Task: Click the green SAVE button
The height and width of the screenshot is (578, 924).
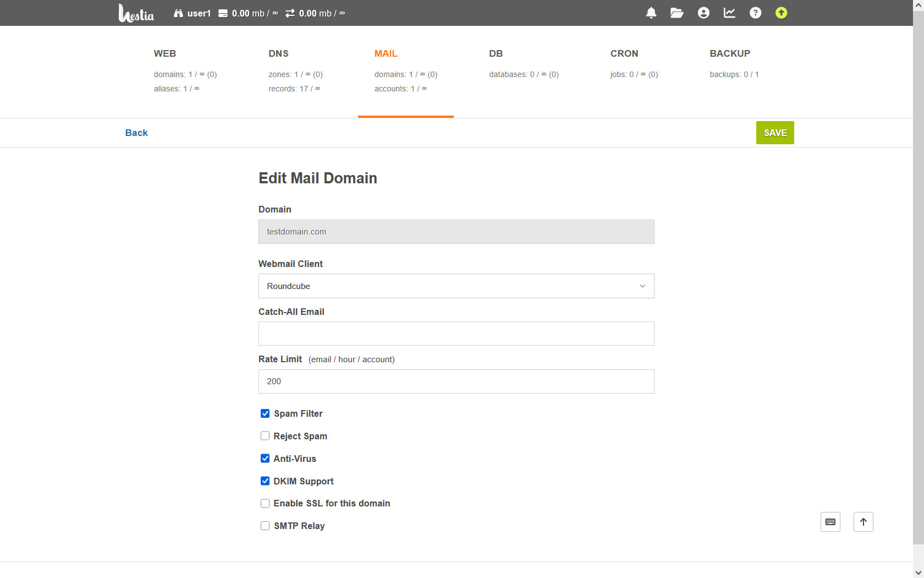Action: point(775,133)
